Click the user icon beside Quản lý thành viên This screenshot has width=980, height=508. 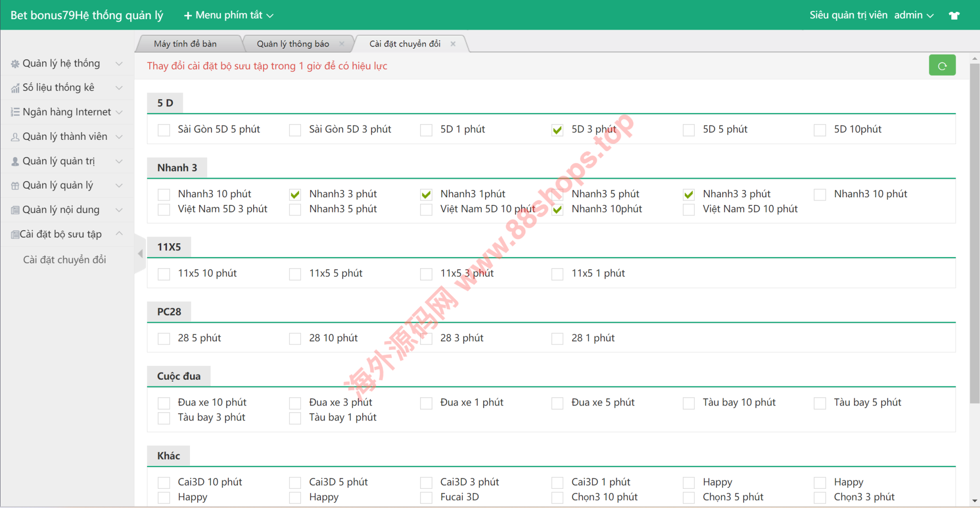15,137
